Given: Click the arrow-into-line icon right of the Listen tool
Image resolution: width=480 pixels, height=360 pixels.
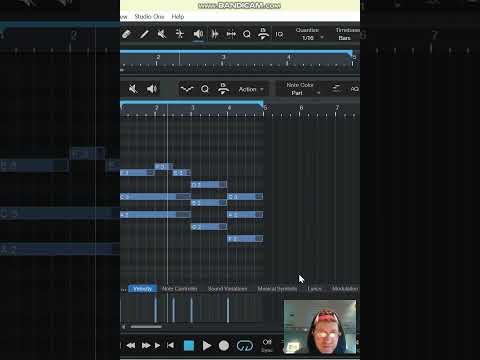Looking at the screenshot, I should [x=215, y=34].
